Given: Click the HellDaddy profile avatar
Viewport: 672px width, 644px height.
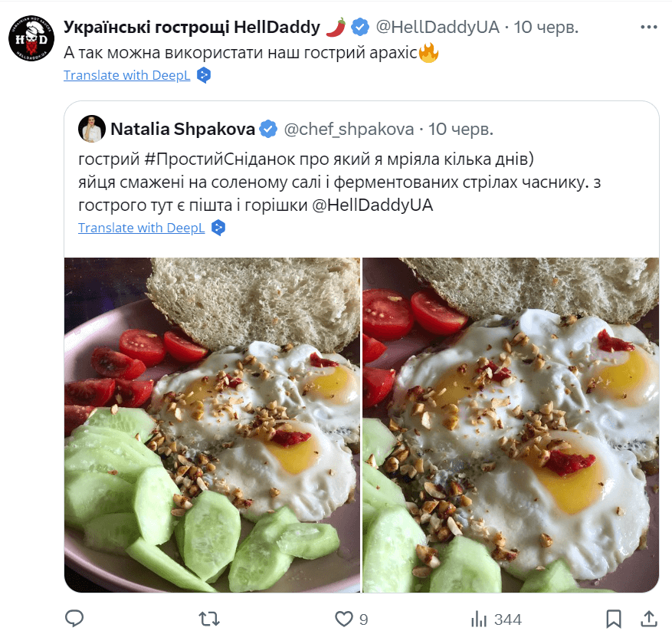Looking at the screenshot, I should click(31, 37).
